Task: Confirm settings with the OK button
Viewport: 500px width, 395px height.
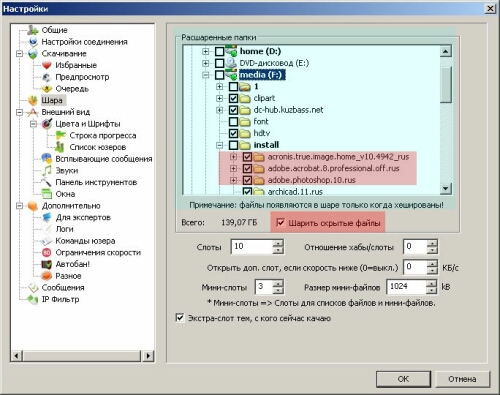Action: tap(403, 379)
